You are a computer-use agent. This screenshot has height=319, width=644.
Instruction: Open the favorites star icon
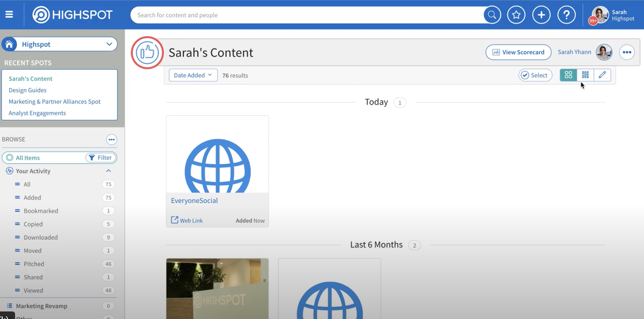[516, 15]
